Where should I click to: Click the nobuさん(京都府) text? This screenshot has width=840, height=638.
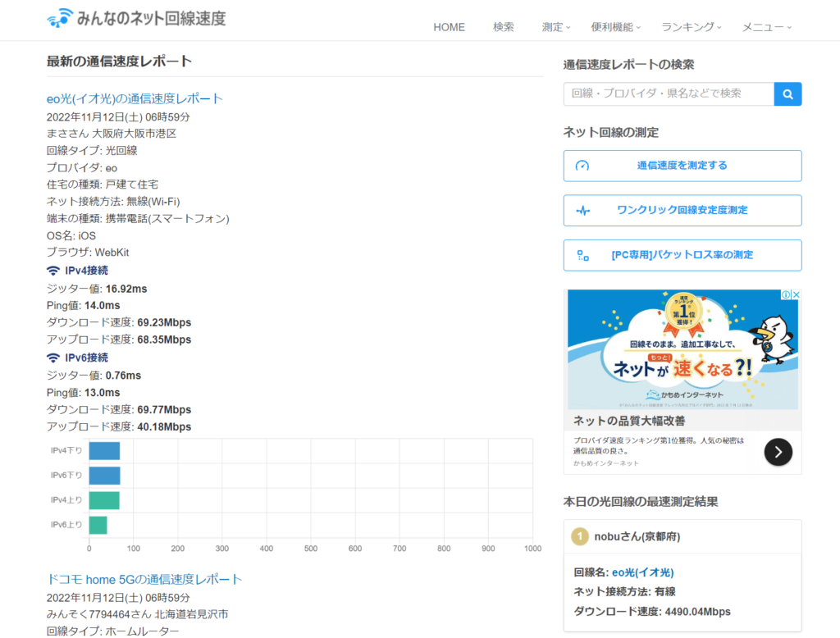(x=637, y=537)
